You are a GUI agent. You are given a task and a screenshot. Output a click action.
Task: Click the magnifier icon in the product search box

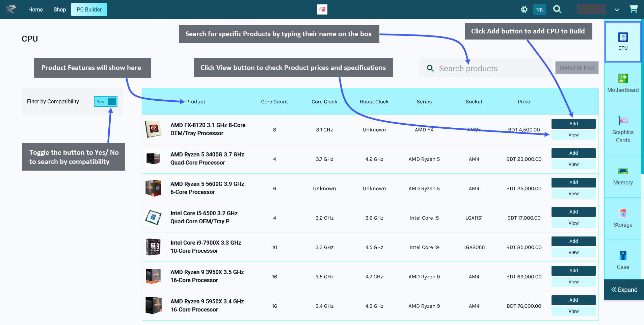430,68
